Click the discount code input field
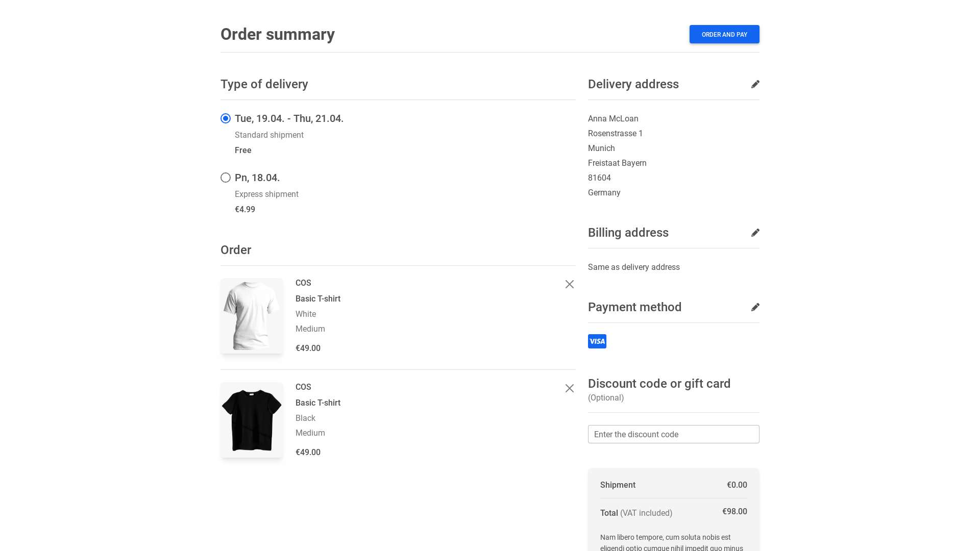 pos(673,434)
